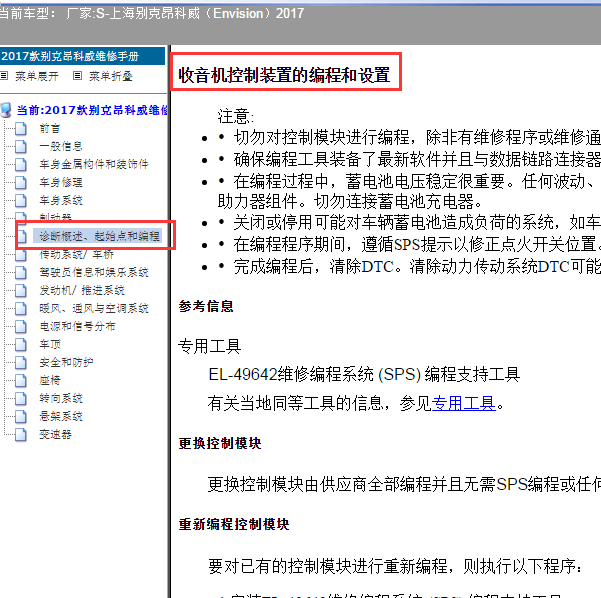The image size is (601, 598).
Task: Open the 车身系统 tree entry
Action: pos(61,200)
